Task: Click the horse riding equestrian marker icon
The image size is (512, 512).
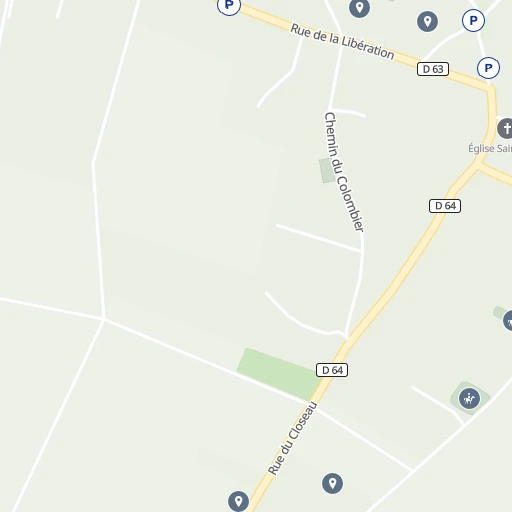Action: coord(469,398)
